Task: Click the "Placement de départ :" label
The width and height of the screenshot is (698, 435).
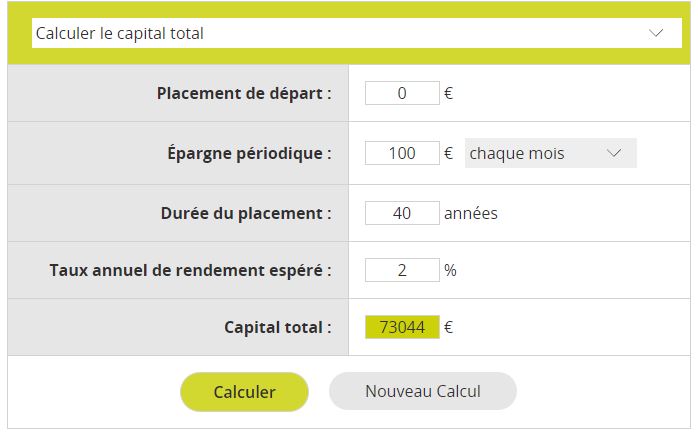Action: (244, 94)
